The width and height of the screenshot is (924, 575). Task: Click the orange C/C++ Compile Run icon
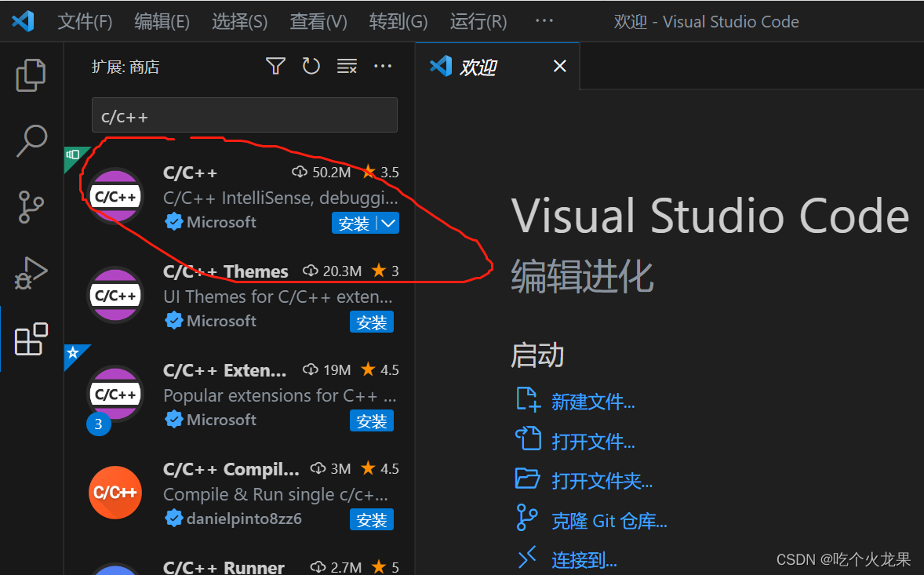115,492
